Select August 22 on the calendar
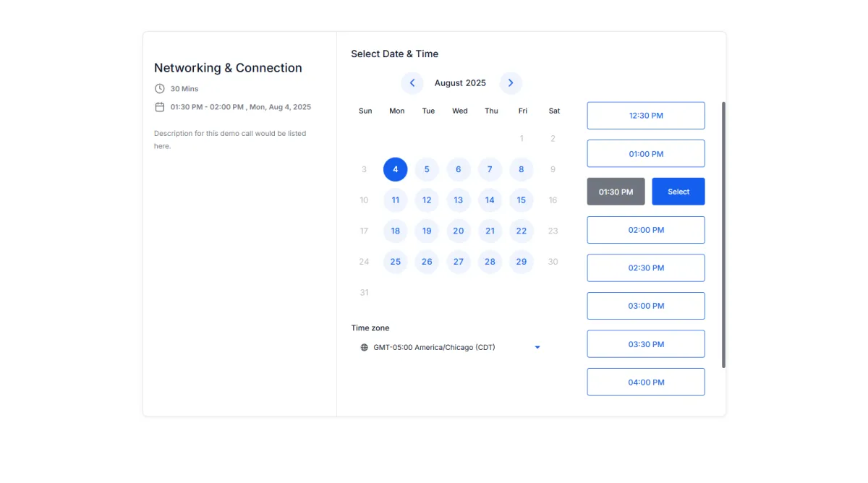This screenshot has width=868, height=483. pos(522,231)
